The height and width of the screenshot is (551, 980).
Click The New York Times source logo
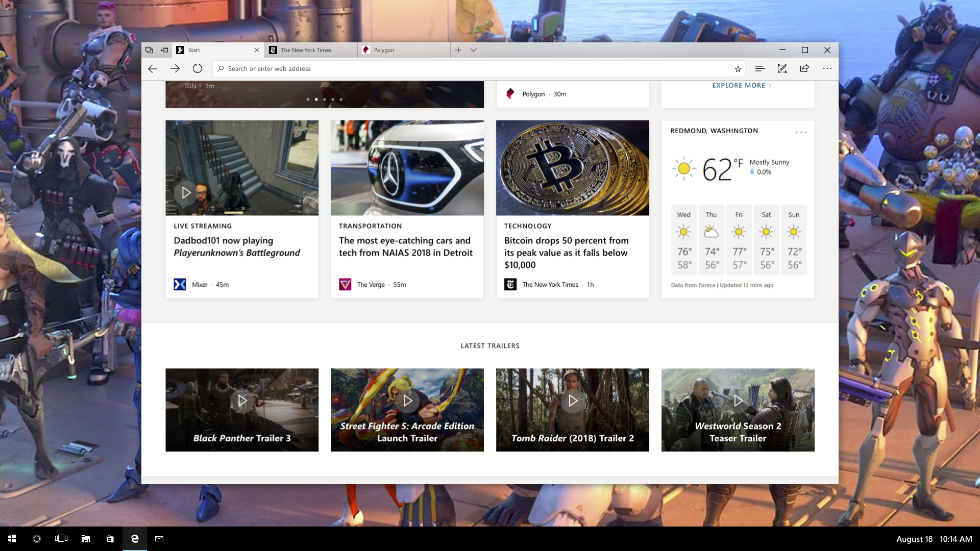coord(510,285)
